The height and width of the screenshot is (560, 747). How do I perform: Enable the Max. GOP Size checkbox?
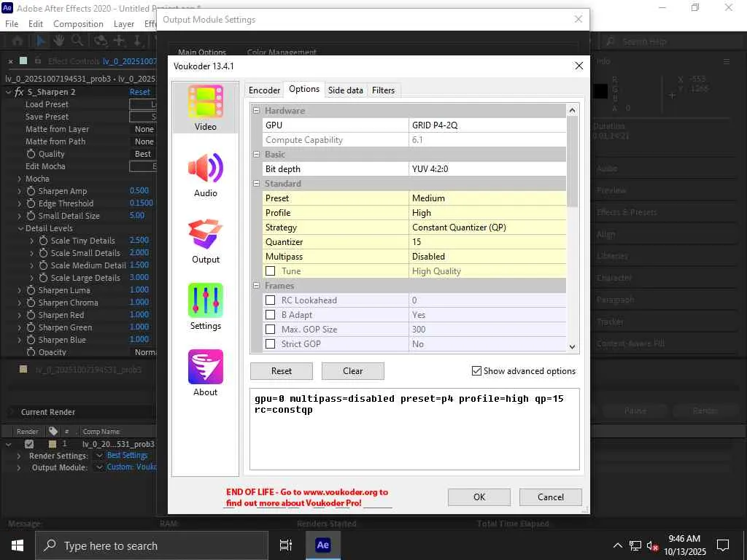(x=270, y=329)
